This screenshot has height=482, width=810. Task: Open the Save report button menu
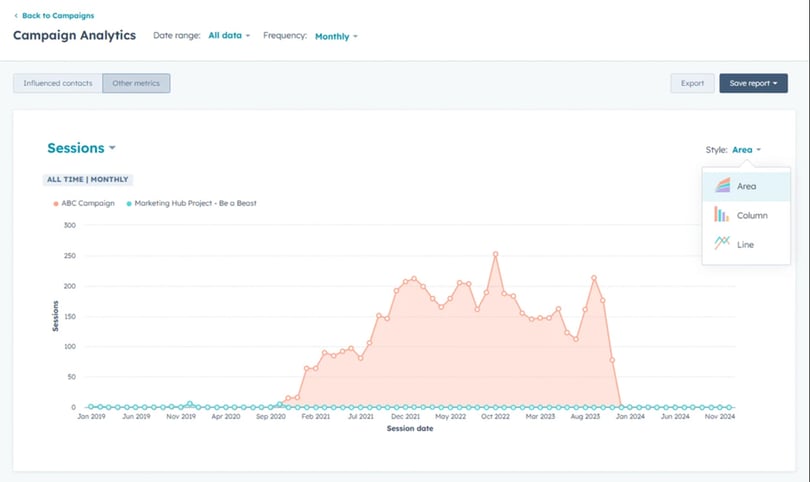tap(753, 83)
